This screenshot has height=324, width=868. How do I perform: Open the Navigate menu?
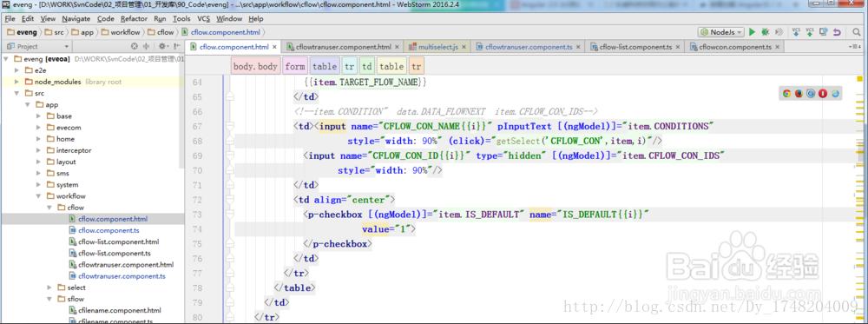(x=76, y=19)
